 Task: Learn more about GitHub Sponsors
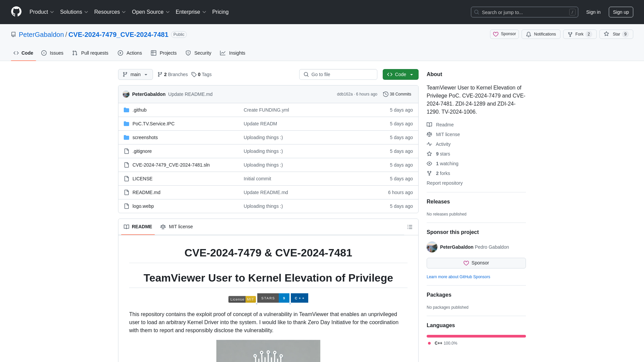coord(458,277)
